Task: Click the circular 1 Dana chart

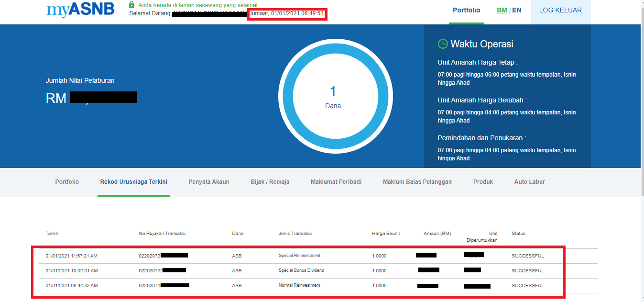Action: [333, 96]
